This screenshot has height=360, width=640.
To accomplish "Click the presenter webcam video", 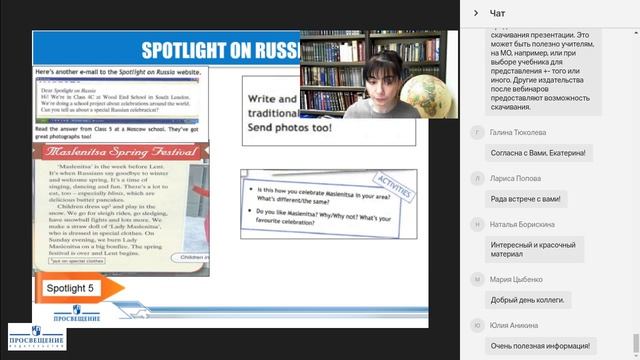I will pyautogui.click(x=378, y=74).
